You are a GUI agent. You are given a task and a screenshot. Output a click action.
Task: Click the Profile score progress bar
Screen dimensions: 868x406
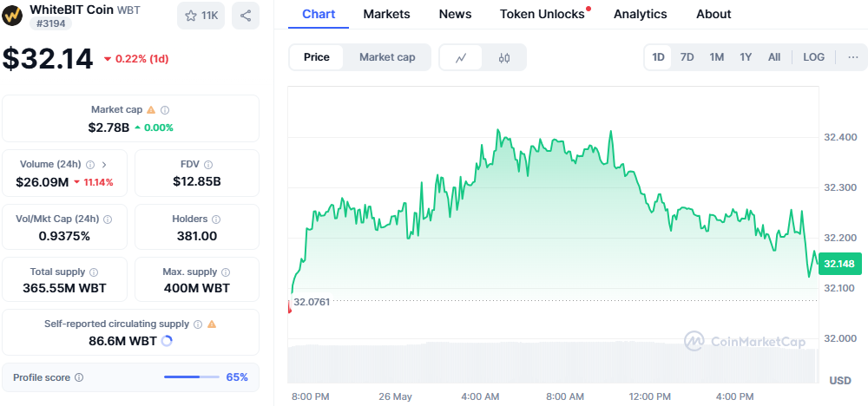(192, 377)
